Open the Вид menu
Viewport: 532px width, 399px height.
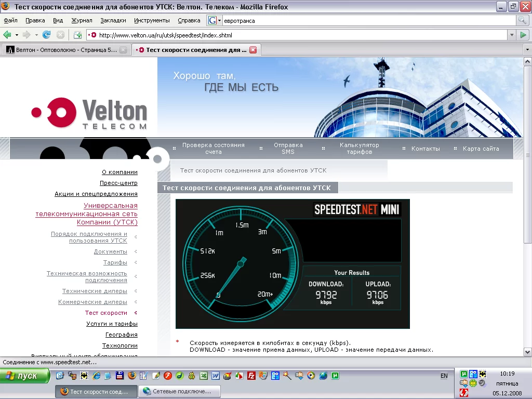click(58, 20)
